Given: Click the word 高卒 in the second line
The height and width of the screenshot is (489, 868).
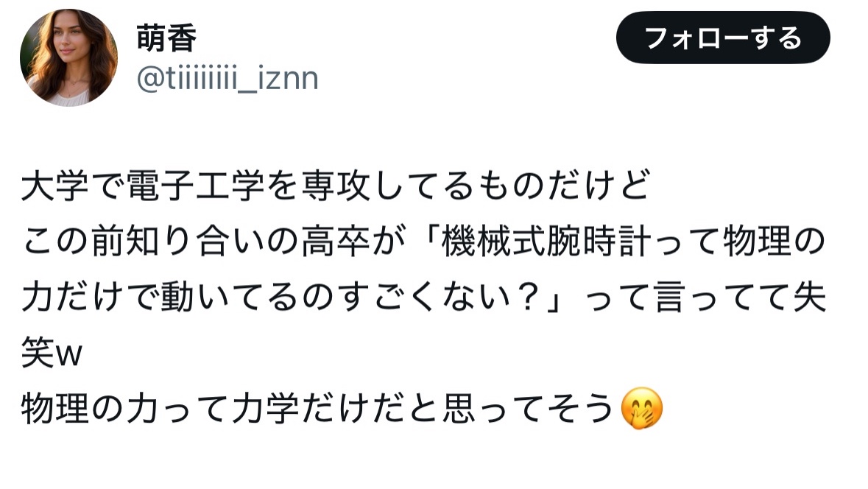Looking at the screenshot, I should (x=336, y=241).
